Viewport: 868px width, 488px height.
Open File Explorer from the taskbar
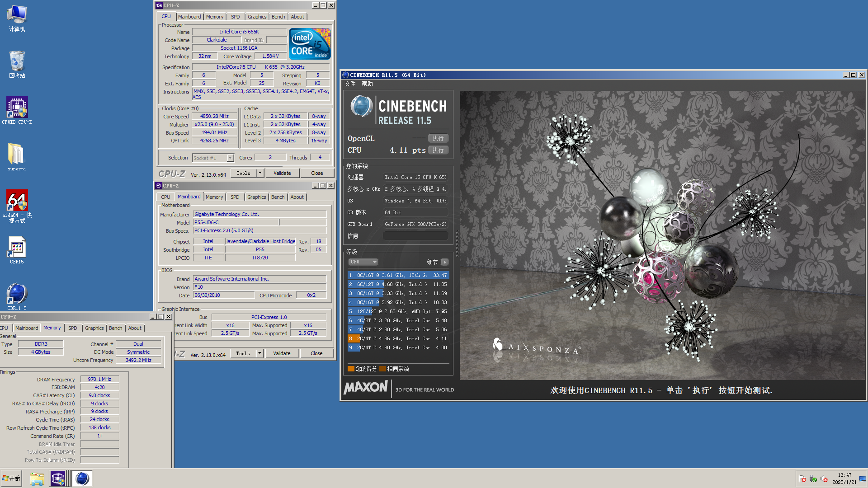coord(37,479)
